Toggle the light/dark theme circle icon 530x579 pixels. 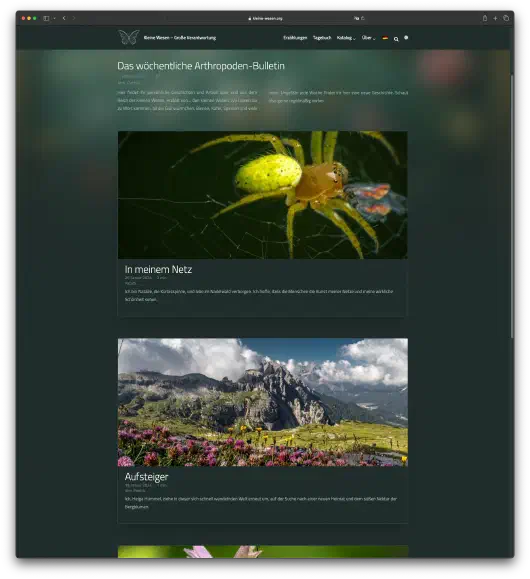click(406, 37)
